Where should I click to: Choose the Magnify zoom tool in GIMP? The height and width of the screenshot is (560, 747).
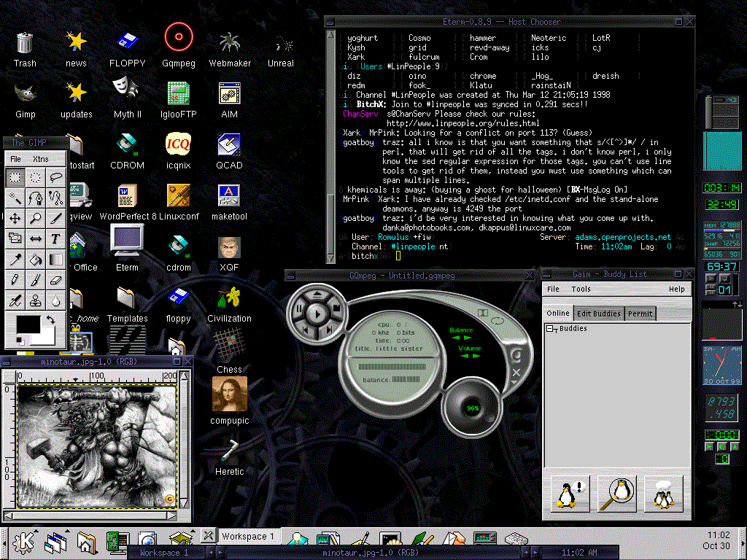35,218
